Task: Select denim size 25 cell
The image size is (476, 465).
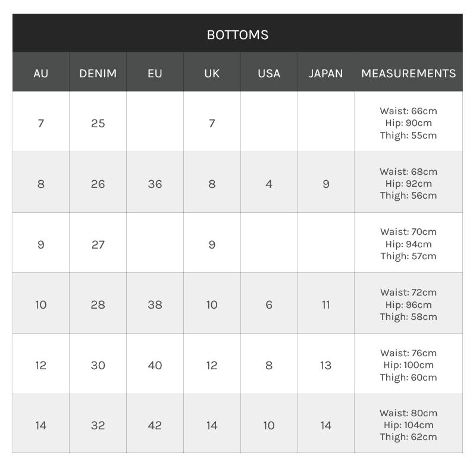Action: click(98, 123)
